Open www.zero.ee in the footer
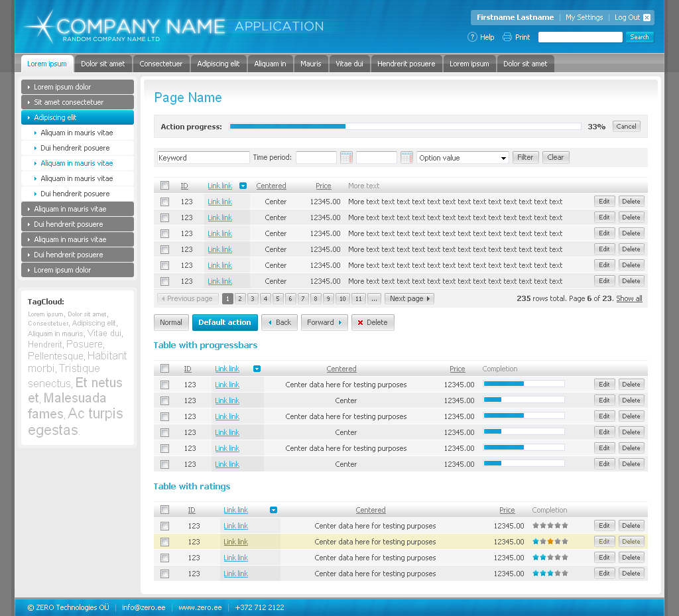Image resolution: width=679 pixels, height=616 pixels. tap(200, 607)
